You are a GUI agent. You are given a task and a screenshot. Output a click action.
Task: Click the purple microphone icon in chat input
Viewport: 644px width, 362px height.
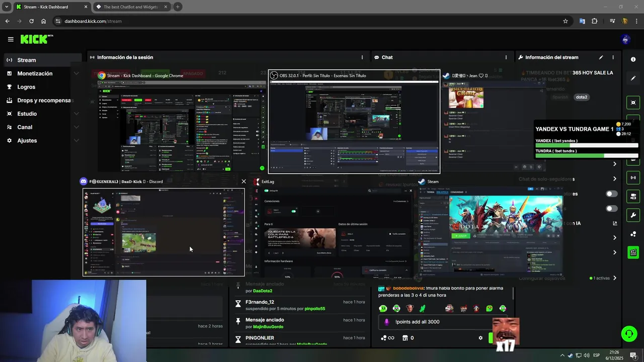[x=386, y=322]
